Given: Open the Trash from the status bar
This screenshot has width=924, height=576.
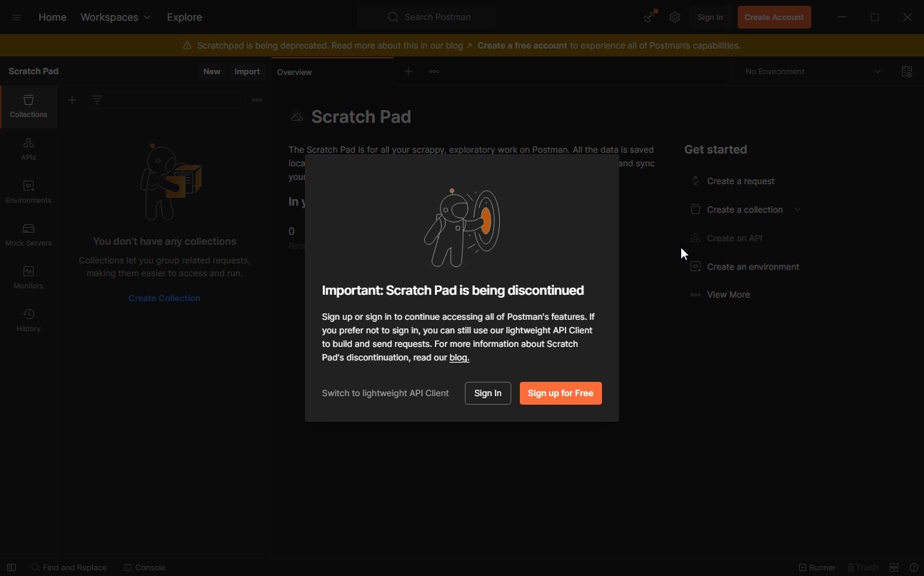Looking at the screenshot, I should tap(863, 567).
